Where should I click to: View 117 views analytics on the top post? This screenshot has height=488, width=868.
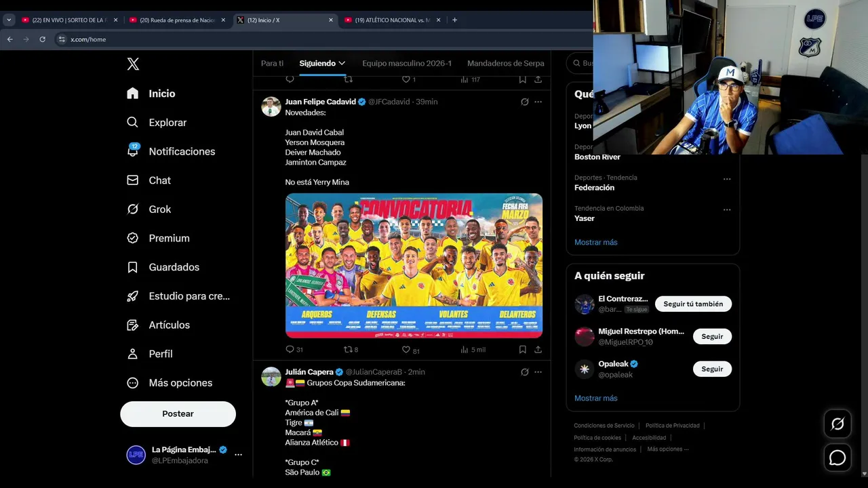(470, 79)
